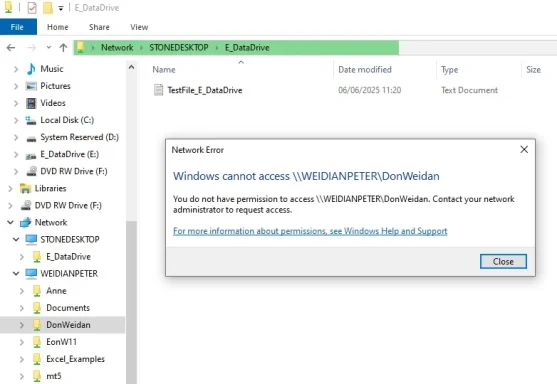Open the View ribbon tab
Screen dimensions: 557x384
click(x=139, y=27)
